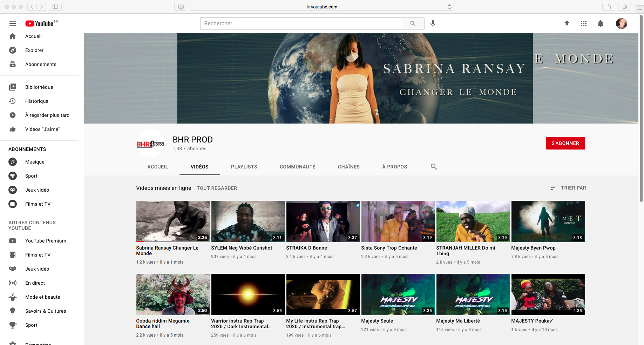The height and width of the screenshot is (345, 644).
Task: Open the STRAIKA D Bonne thumbnail
Action: (323, 221)
